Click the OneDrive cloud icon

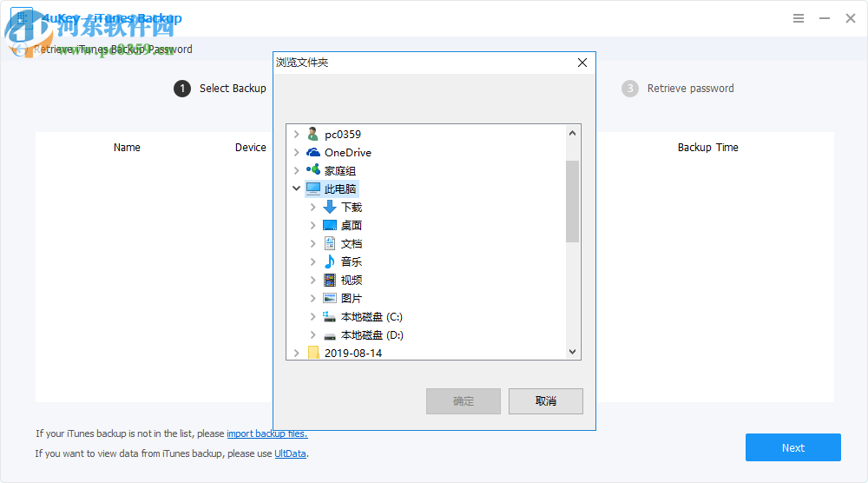tap(313, 152)
